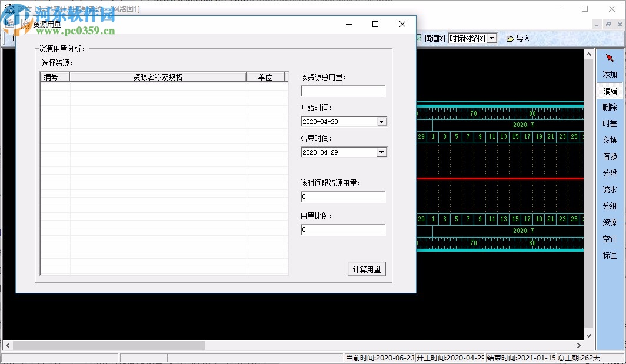The image size is (626, 364).
Task: Close the inner document window
Action: pyautogui.click(x=620, y=24)
